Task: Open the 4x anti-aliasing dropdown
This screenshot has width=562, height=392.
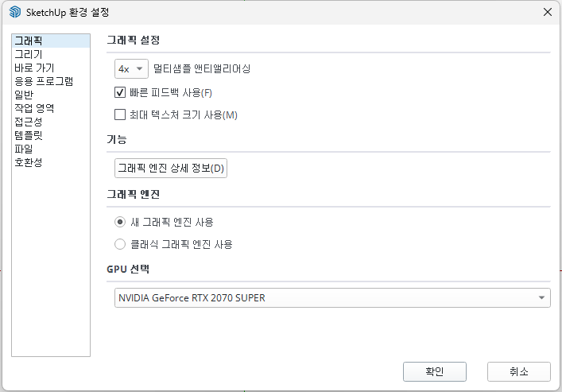Action: coord(131,68)
